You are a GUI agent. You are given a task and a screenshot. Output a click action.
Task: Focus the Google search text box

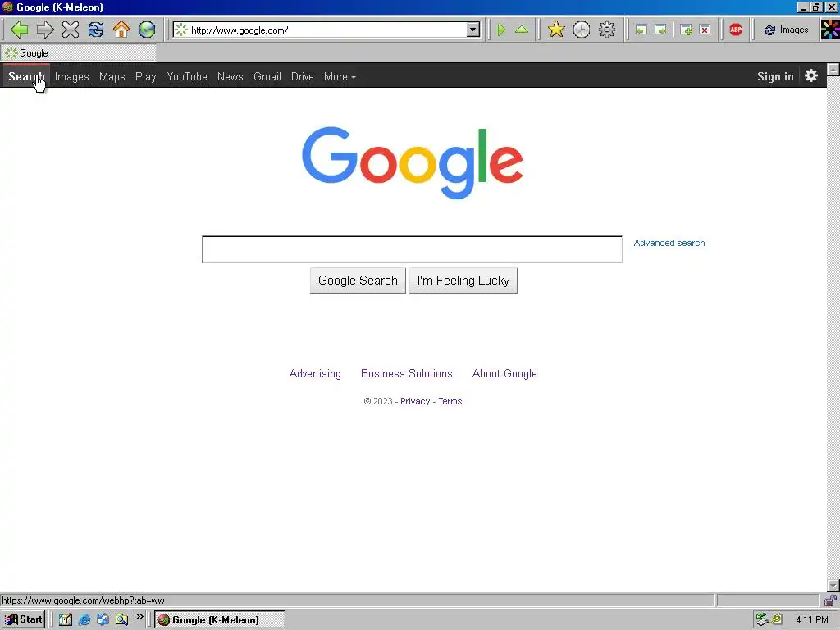click(412, 249)
